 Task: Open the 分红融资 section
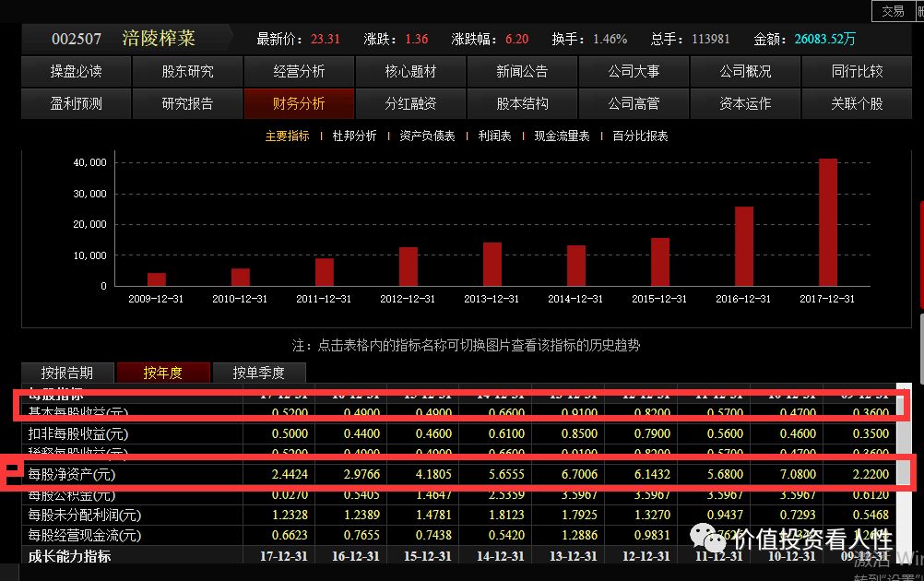tap(410, 103)
